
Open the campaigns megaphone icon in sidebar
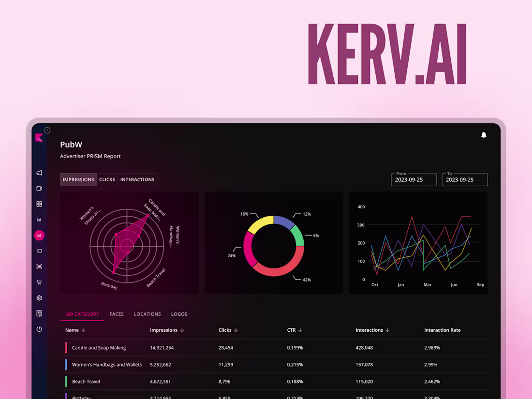[39, 173]
